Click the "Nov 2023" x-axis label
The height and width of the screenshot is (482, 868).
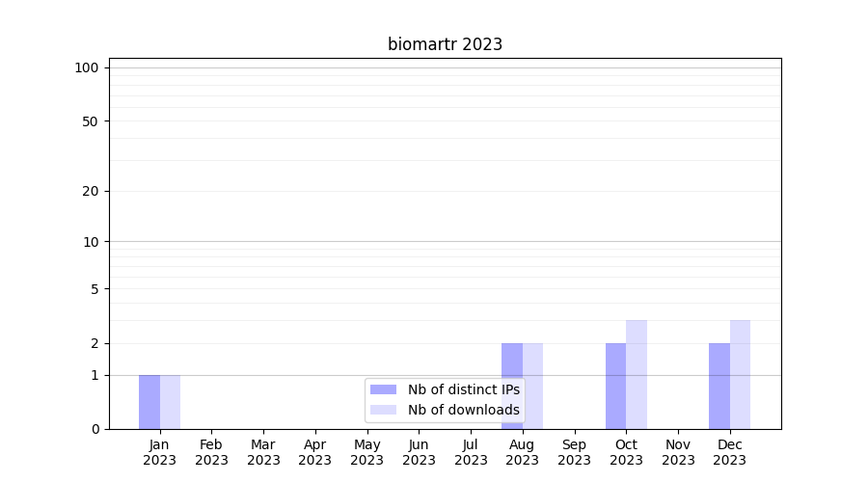(678, 452)
